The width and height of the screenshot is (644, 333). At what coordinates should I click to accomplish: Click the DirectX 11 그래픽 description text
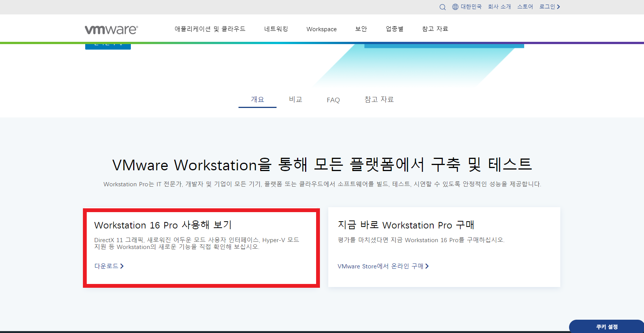[x=197, y=243]
